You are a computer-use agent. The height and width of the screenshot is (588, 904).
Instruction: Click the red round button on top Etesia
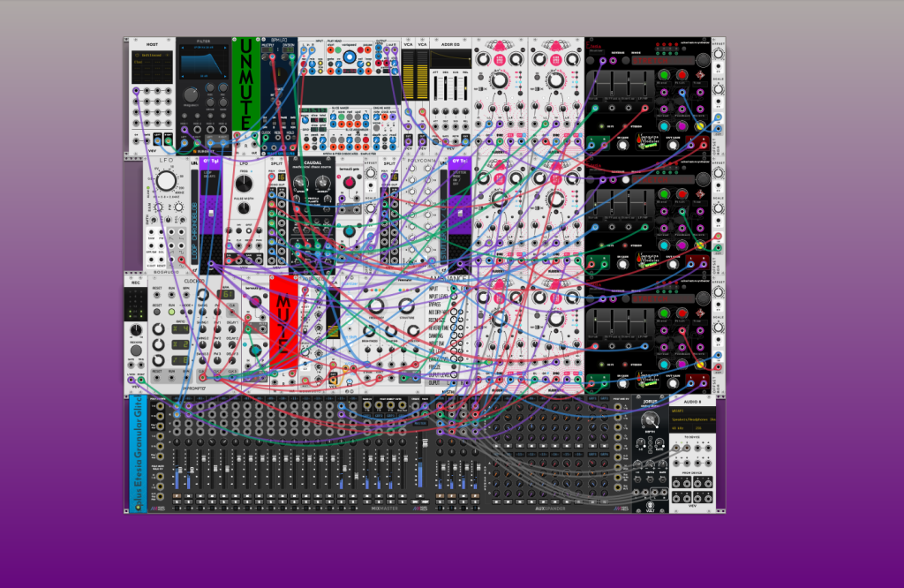tap(682, 75)
